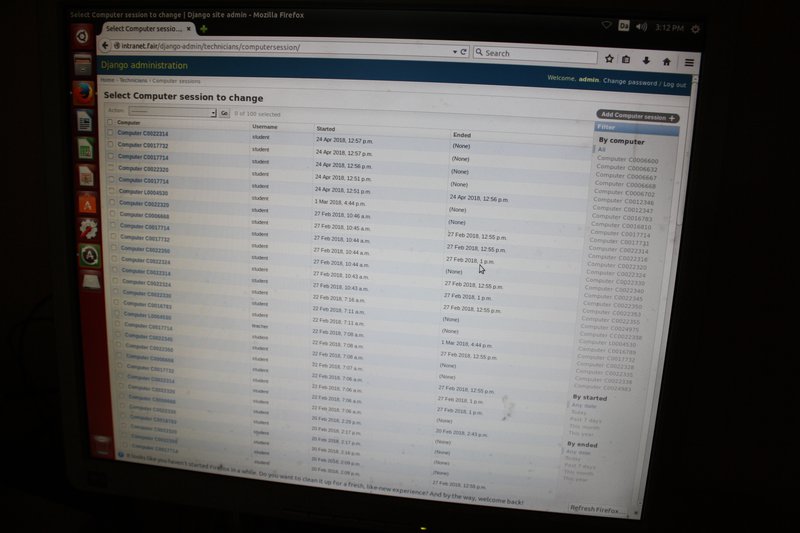Image resolution: width=800 pixels, height=533 pixels.
Task: Open the Firefox hamburger menu
Action: [x=689, y=62]
